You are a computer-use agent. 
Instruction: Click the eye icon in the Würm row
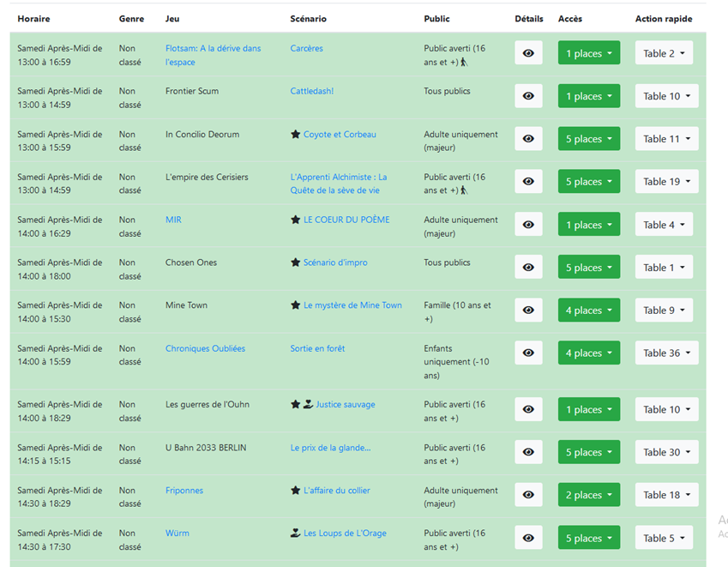528,538
